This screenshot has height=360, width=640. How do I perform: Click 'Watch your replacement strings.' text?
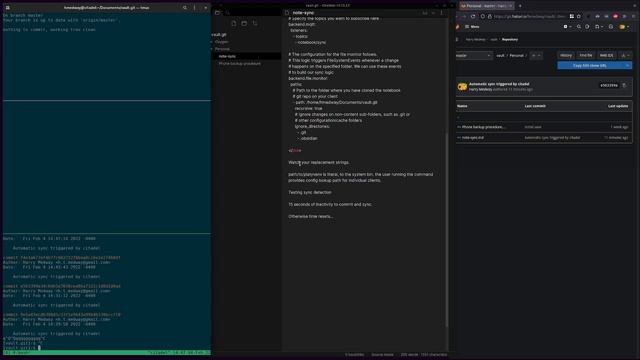click(319, 162)
